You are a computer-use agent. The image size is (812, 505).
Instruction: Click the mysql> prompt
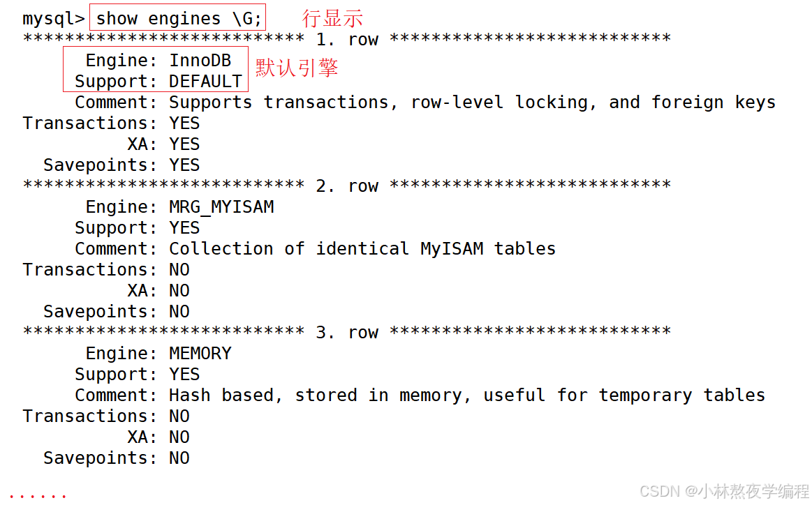(x=53, y=19)
